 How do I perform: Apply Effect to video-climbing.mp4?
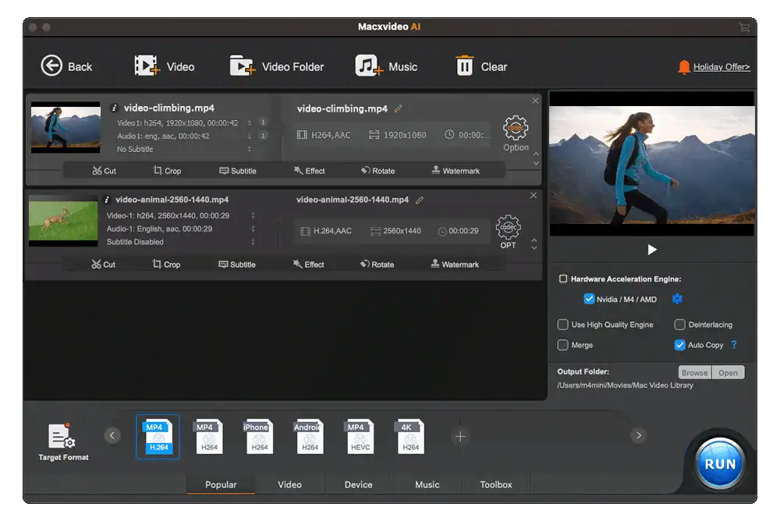[309, 171]
